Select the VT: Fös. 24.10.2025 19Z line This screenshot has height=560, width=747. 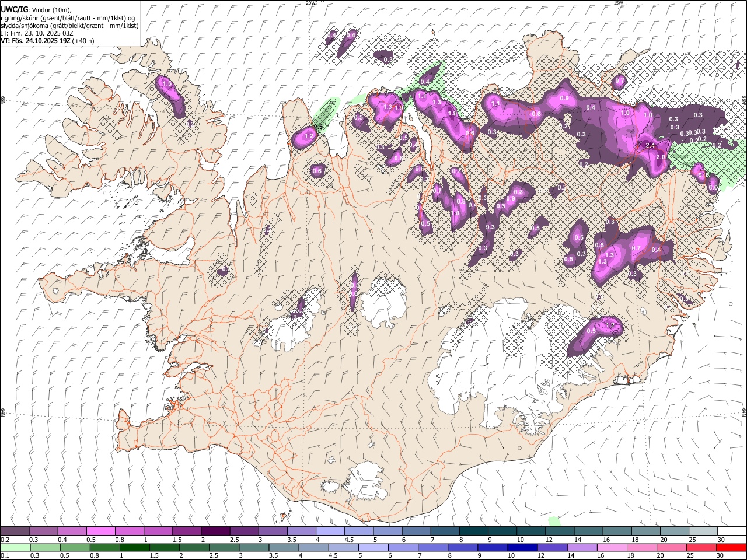(47, 41)
